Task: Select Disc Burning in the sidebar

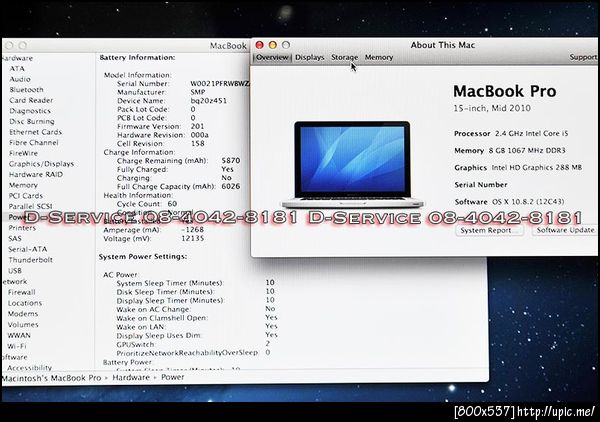Action: pos(32,122)
